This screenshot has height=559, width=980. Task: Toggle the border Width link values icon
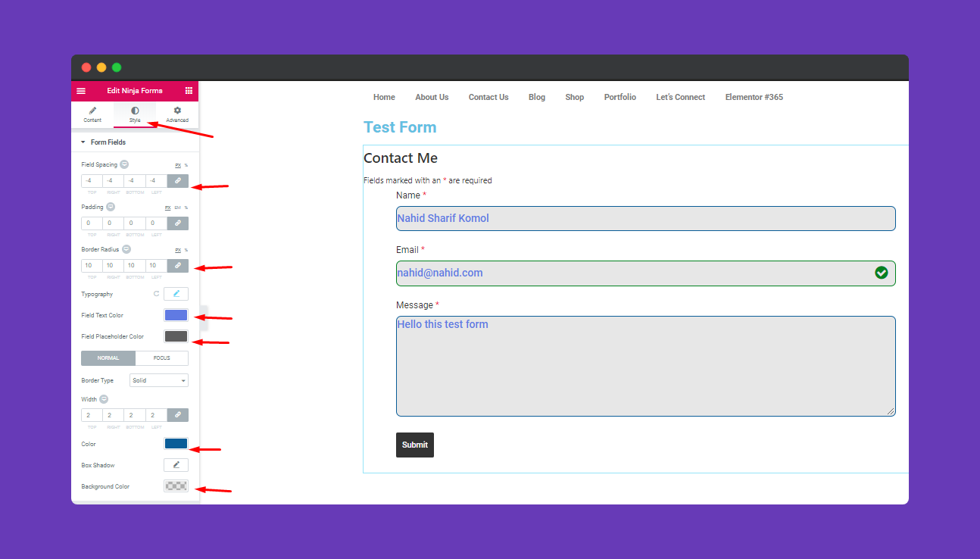point(178,415)
